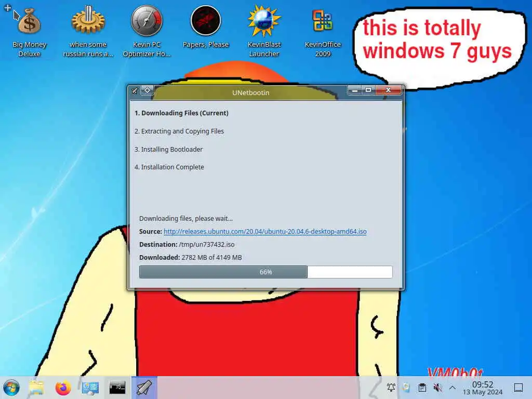Open the Windows 7 style start menu
The image size is (532, 399).
(x=11, y=388)
